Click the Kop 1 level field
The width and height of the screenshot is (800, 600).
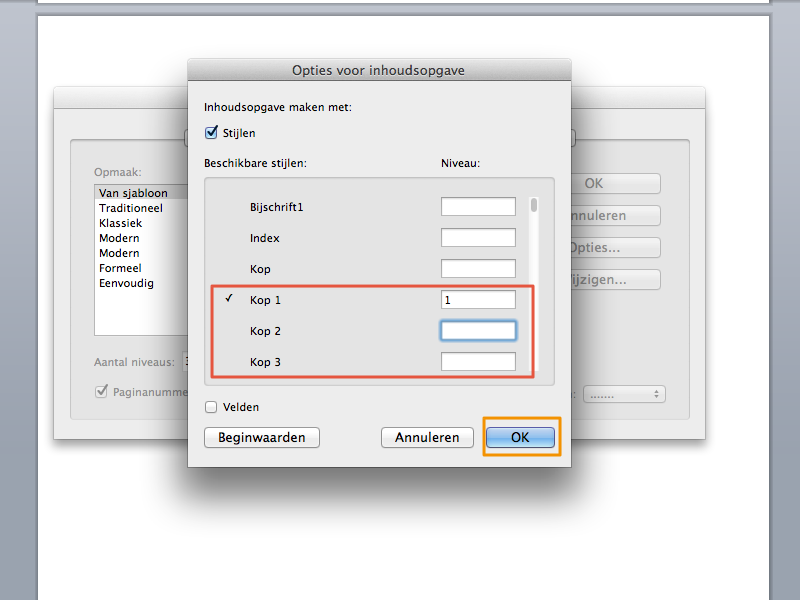point(478,299)
